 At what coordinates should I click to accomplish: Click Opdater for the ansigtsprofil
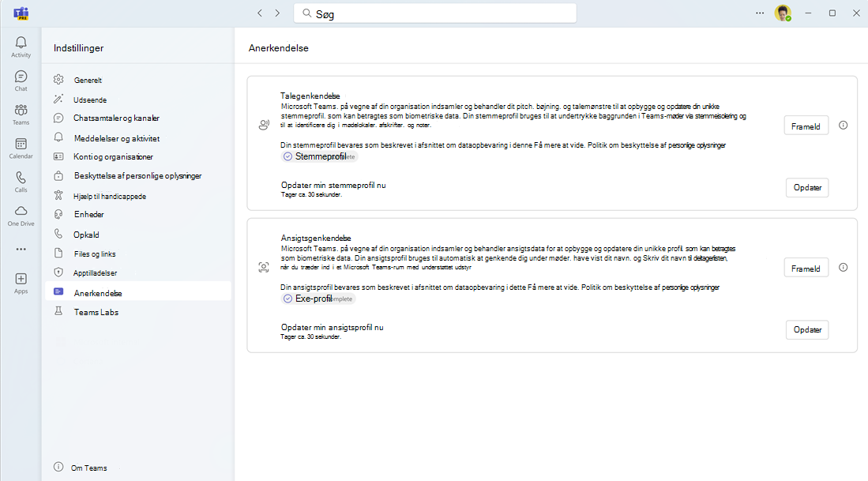(807, 330)
